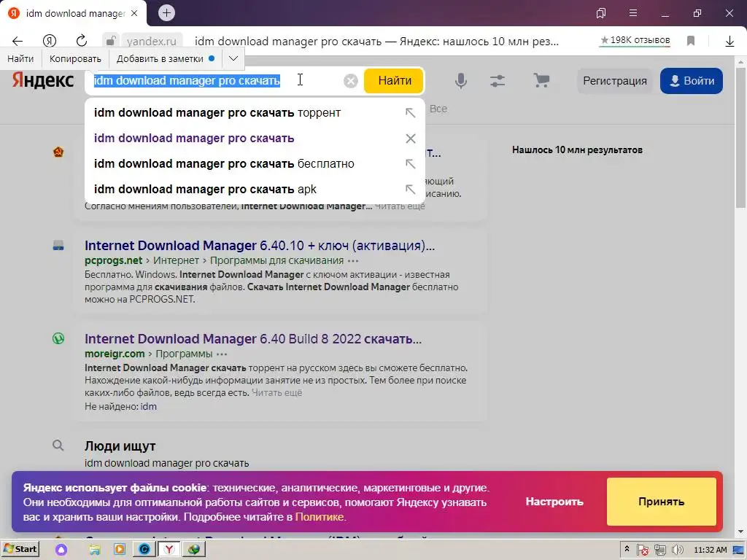Click the pcprogs.net result favicon
The width and height of the screenshot is (747, 560).
(x=58, y=246)
